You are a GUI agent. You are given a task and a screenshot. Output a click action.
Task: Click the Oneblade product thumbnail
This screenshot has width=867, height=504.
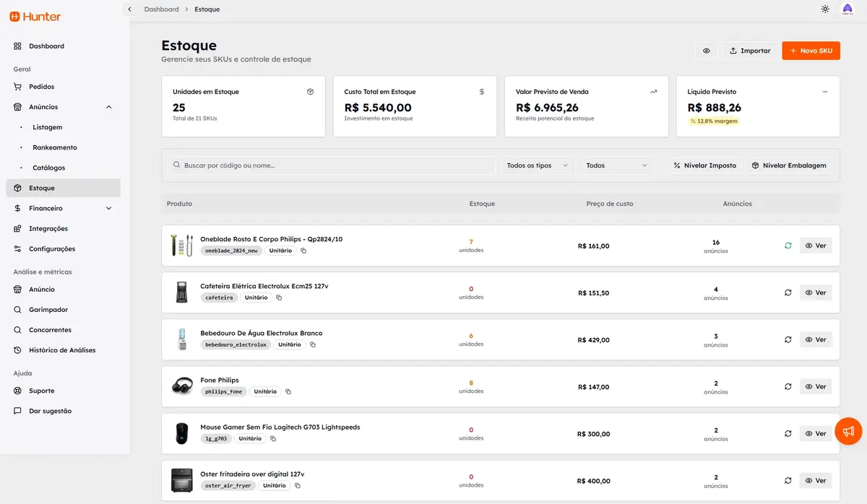click(x=181, y=246)
